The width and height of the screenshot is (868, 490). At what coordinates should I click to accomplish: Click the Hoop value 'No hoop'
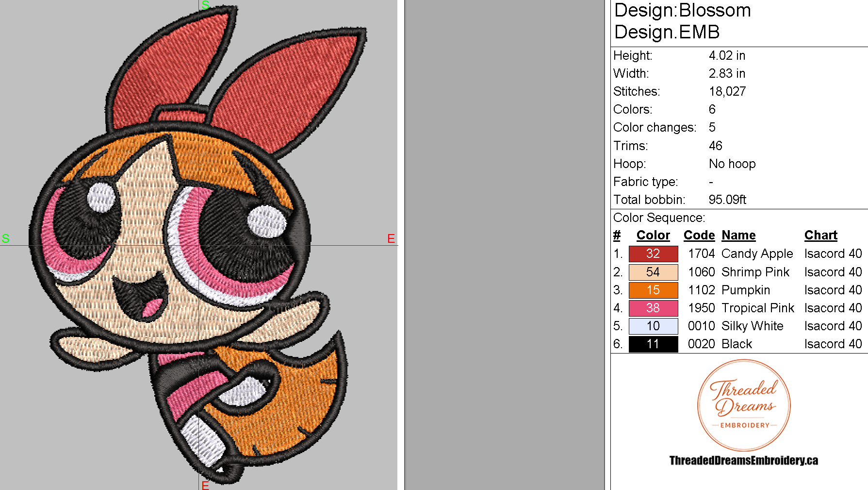click(732, 164)
